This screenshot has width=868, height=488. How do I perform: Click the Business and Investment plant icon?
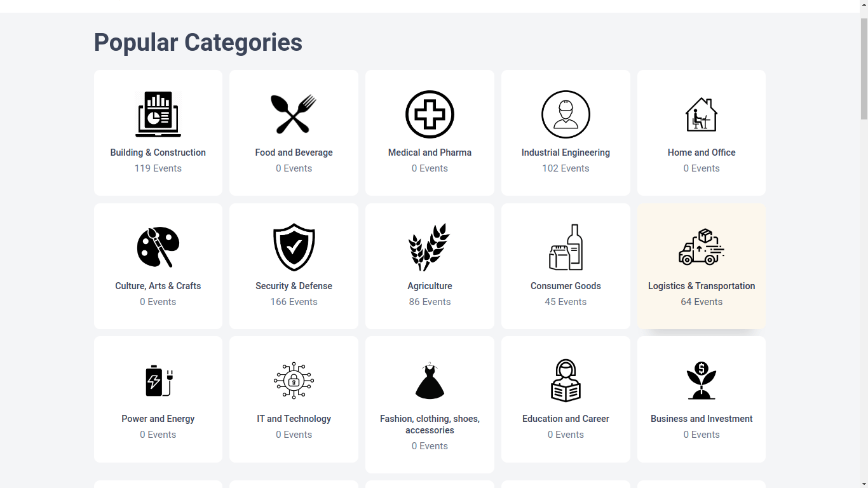pyautogui.click(x=702, y=381)
